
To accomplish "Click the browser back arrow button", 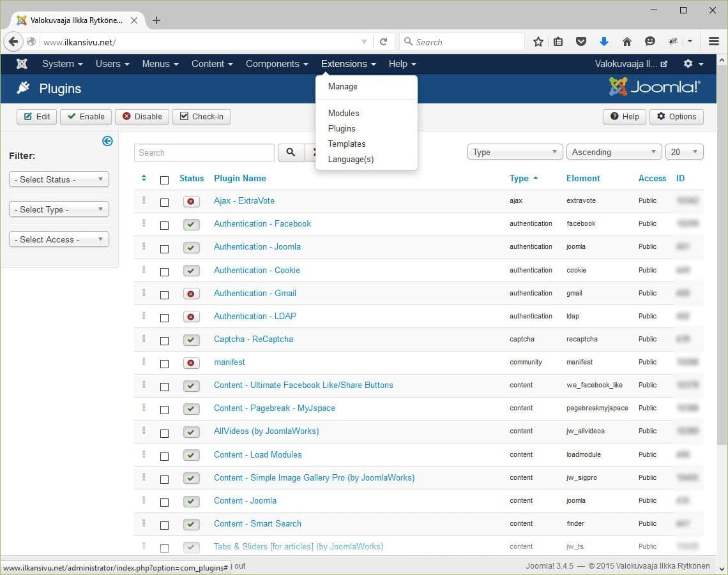I will click(x=13, y=41).
